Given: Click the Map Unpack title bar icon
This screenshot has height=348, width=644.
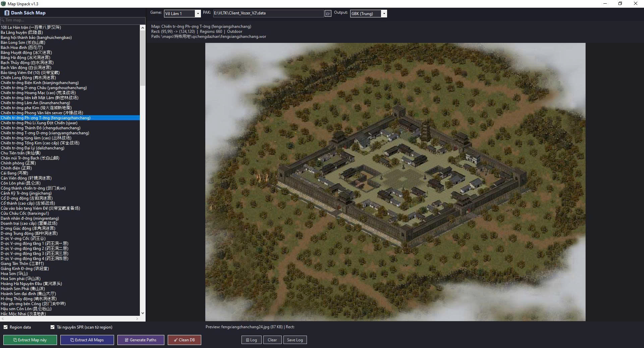Looking at the screenshot, I should pyautogui.click(x=3, y=4).
